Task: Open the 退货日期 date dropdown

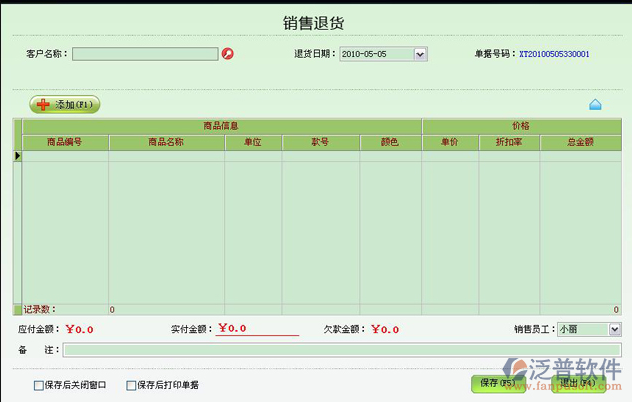Action: click(x=420, y=54)
